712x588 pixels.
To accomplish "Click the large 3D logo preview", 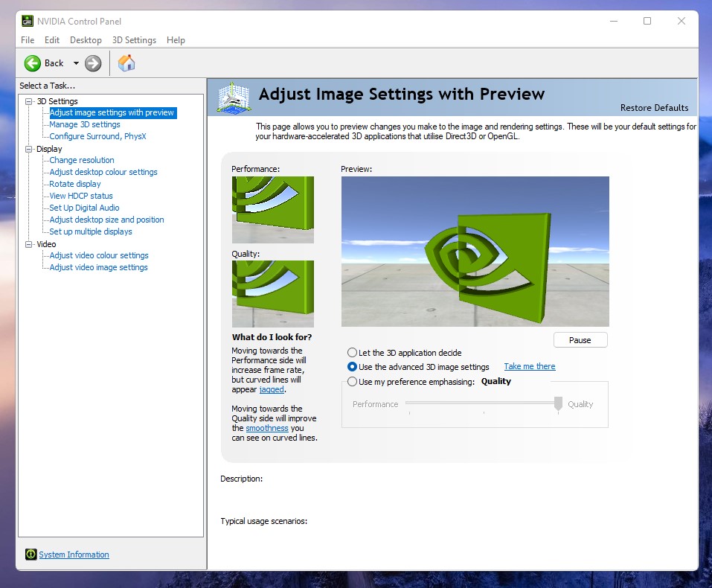I will pos(475,252).
